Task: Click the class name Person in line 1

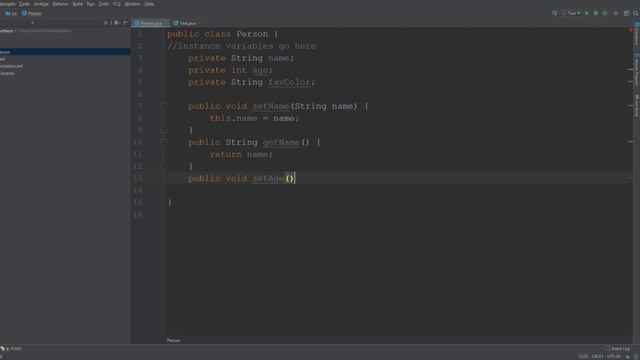Action: [252, 34]
